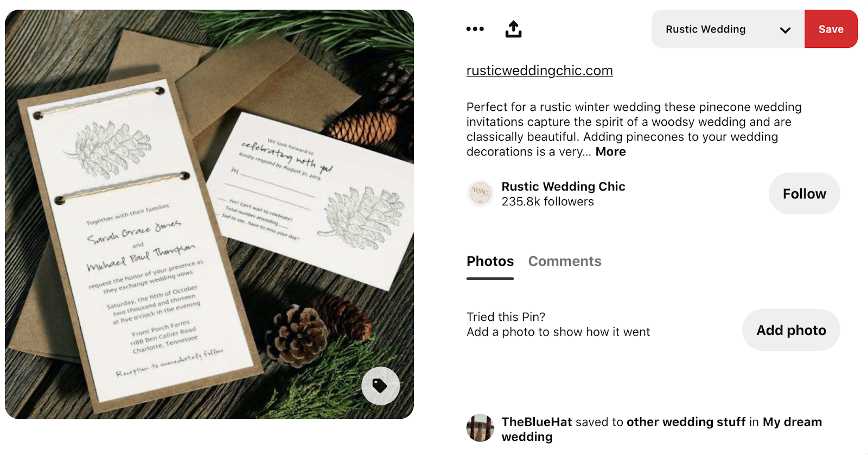
Task: Click TheBlueHat user avatar
Action: 480,428
